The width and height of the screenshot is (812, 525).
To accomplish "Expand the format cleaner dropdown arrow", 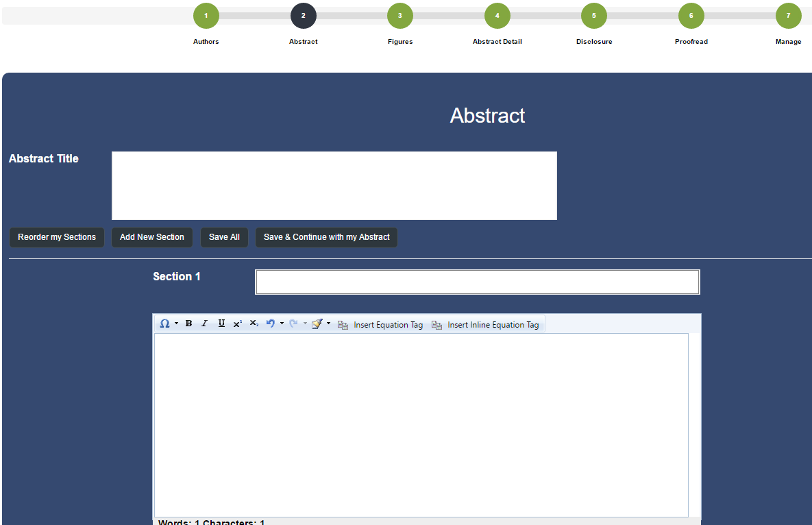I will (328, 323).
